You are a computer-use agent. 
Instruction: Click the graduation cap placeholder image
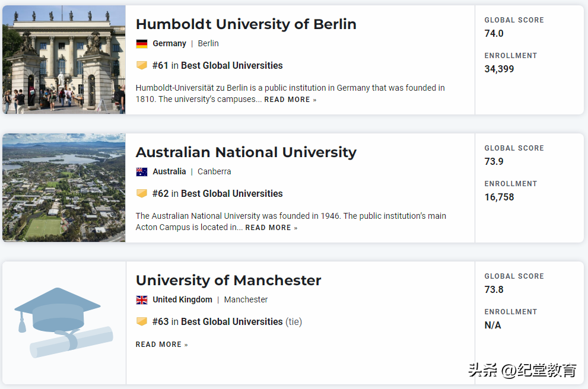coord(63,323)
